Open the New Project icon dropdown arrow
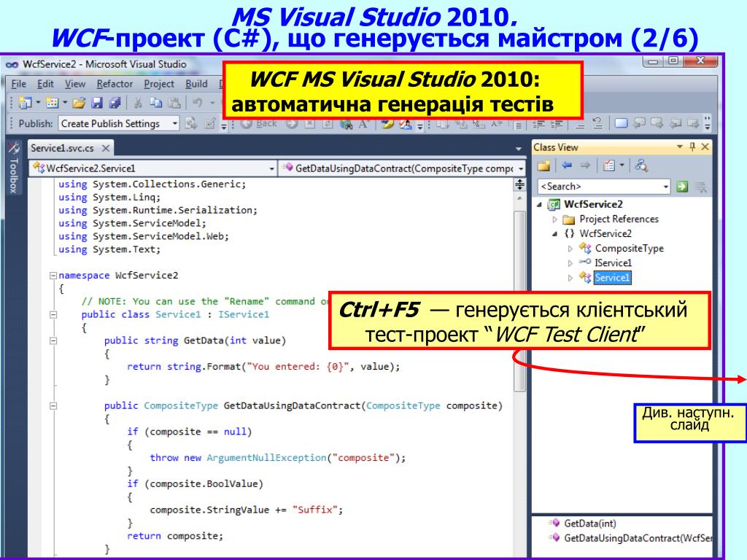 (x=38, y=102)
